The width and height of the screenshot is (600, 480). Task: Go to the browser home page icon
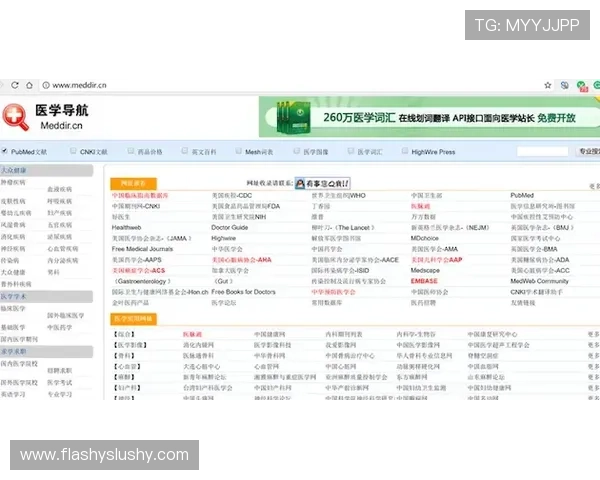29,85
